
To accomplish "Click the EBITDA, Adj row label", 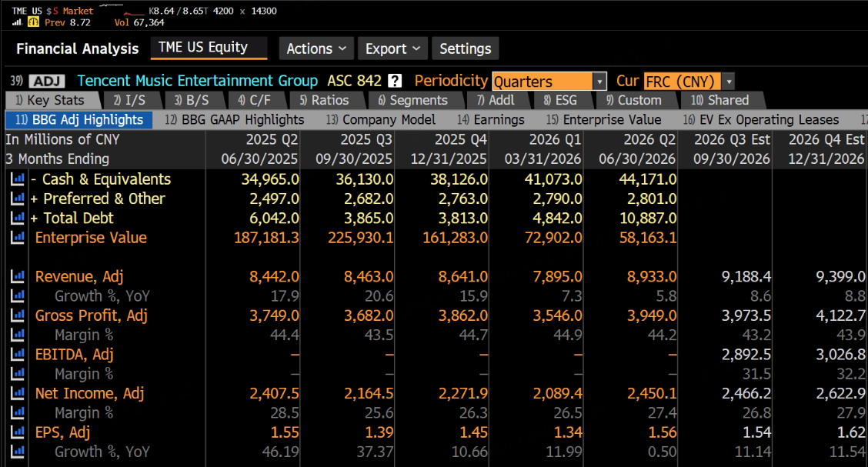I will click(74, 354).
